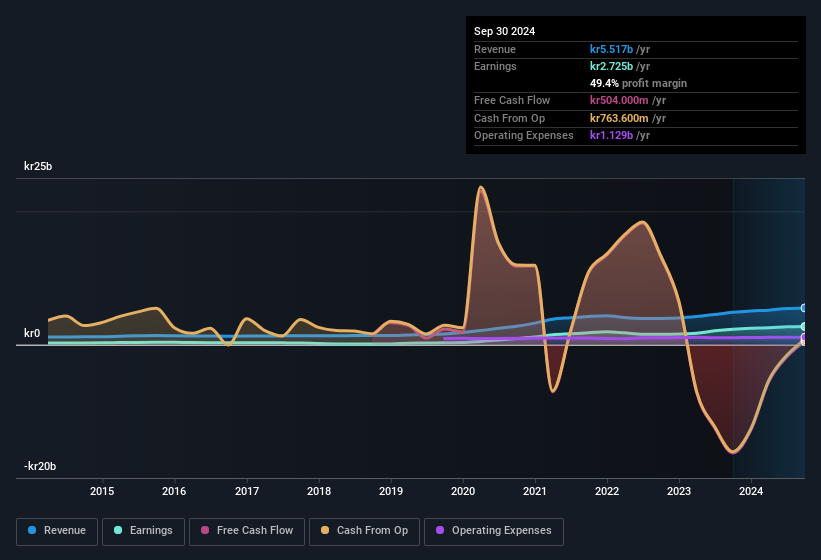Click the Sep 30 2024 tooltip date header
The image size is (821, 560).
504,31
